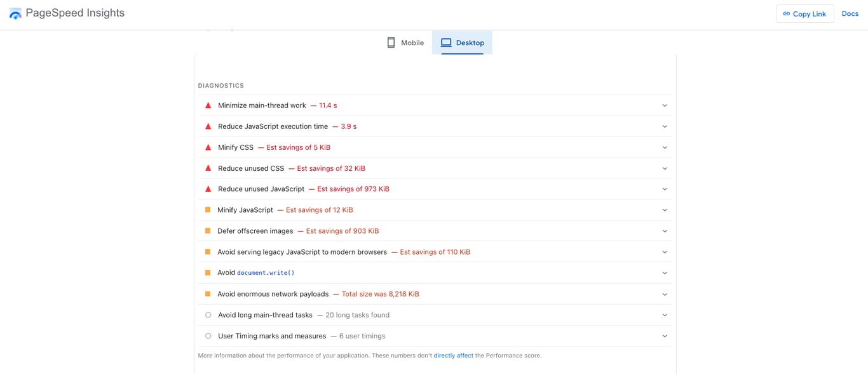Click the red warning triangle beside Minimize main-thread work
Screen dimensions: 868x374
(208, 105)
